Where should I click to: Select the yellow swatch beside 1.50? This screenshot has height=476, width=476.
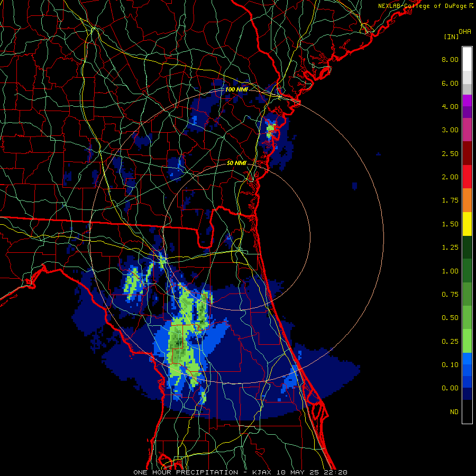(x=467, y=224)
